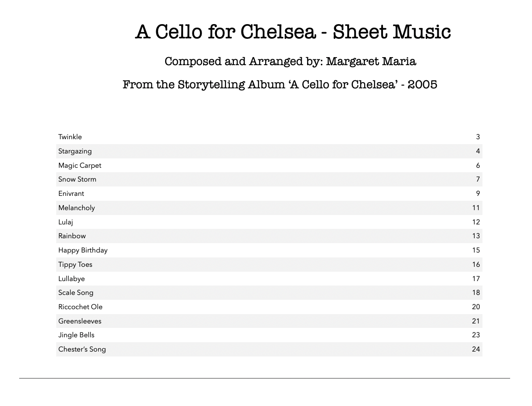Open the Melancholy entry
This screenshot has height=406, width=532.
click(76, 208)
